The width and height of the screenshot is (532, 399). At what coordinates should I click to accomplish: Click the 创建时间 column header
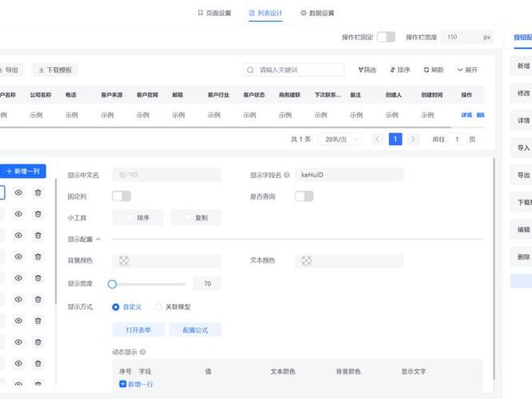pyautogui.click(x=432, y=95)
